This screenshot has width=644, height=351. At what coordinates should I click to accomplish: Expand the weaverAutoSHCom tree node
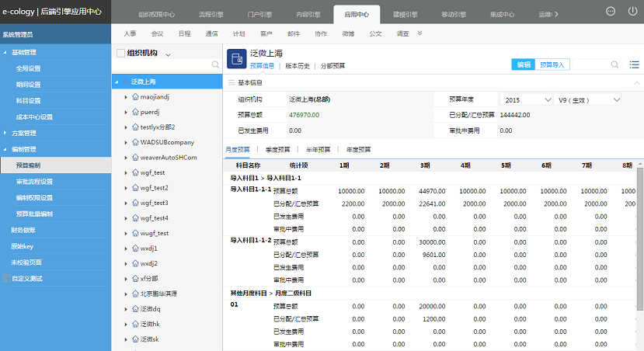[126, 158]
